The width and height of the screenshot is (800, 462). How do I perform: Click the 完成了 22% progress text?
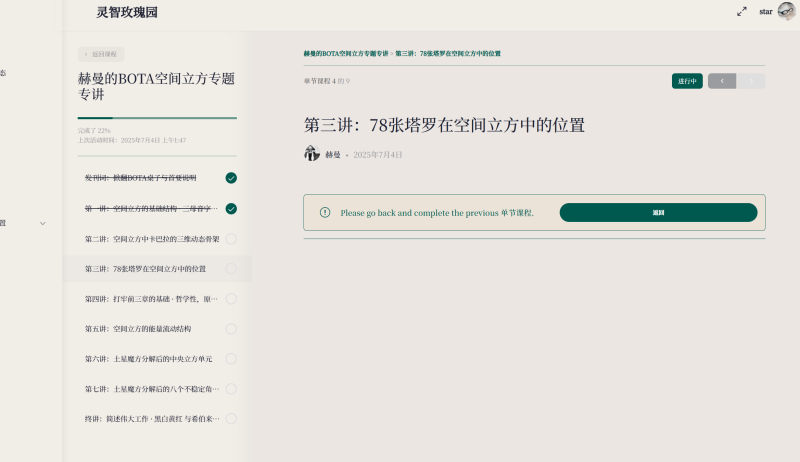(94, 131)
